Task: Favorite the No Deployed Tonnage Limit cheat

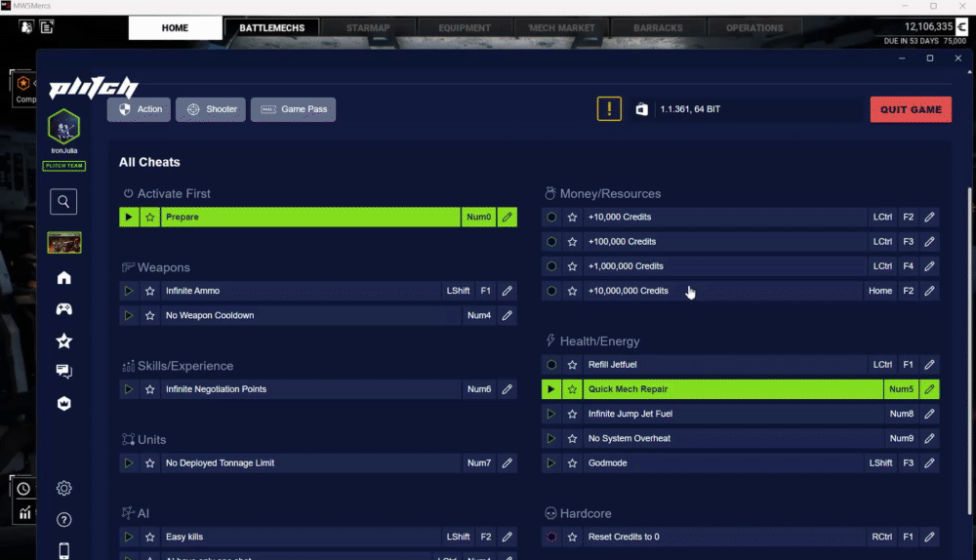Action: [150, 463]
